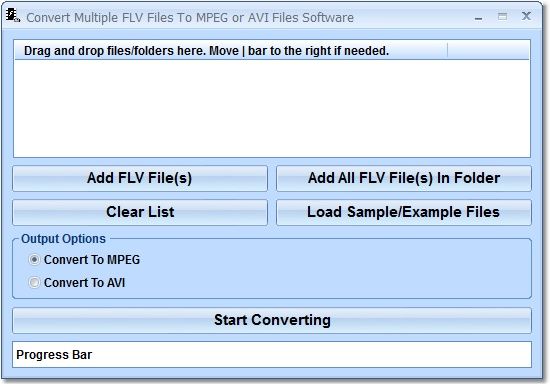This screenshot has height=386, width=550.
Task: Click the application icon in title bar
Action: point(13,16)
